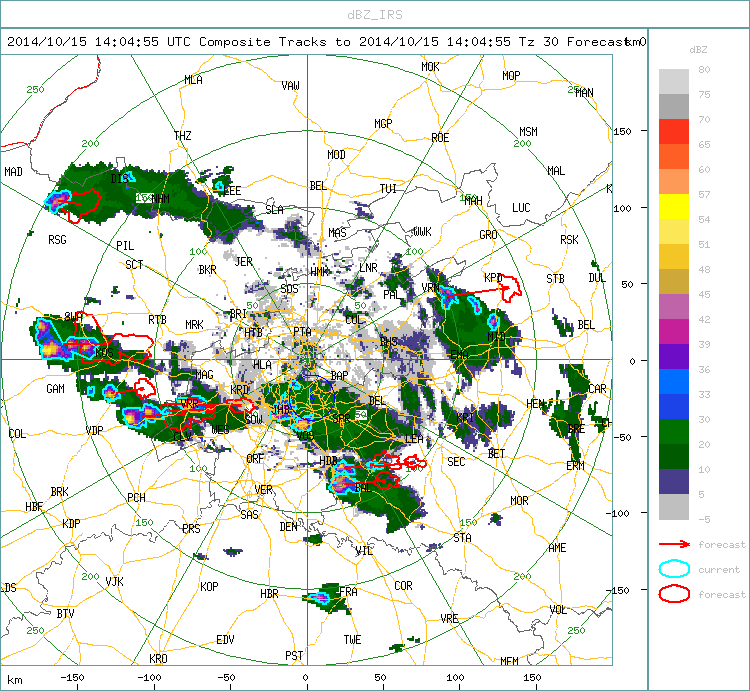
Task: Click the EDV station label
Action: (225, 640)
